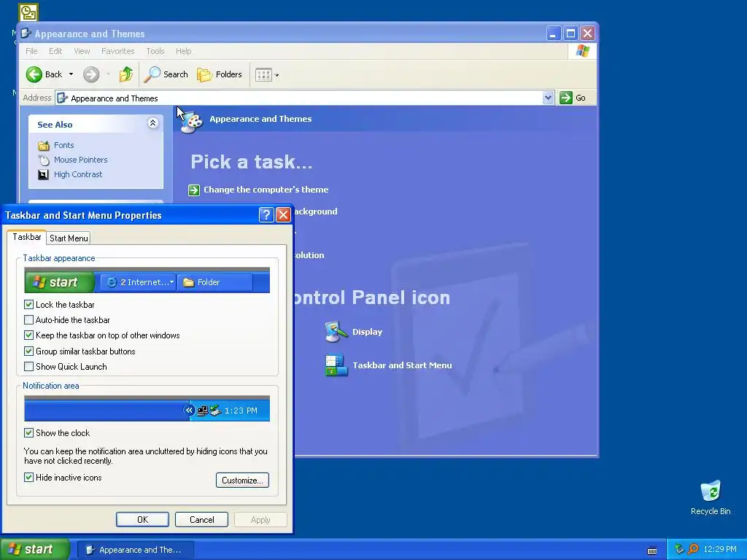Click green arrow beside Change computer's theme

[x=194, y=190]
